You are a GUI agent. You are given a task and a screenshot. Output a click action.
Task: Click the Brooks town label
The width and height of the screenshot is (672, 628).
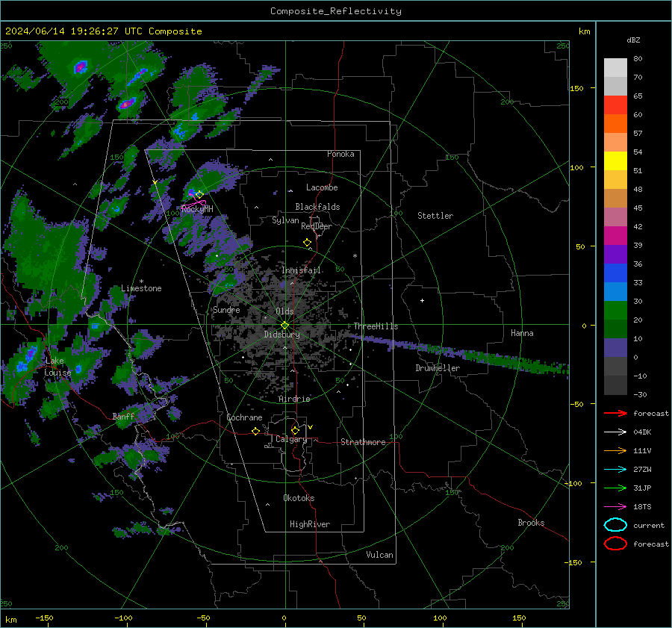coord(531,523)
